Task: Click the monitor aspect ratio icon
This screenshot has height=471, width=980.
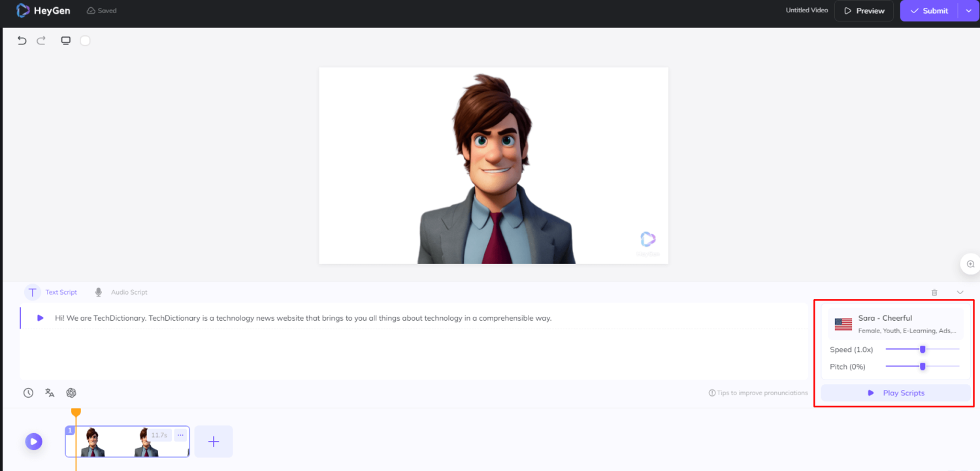Action: 65,41
